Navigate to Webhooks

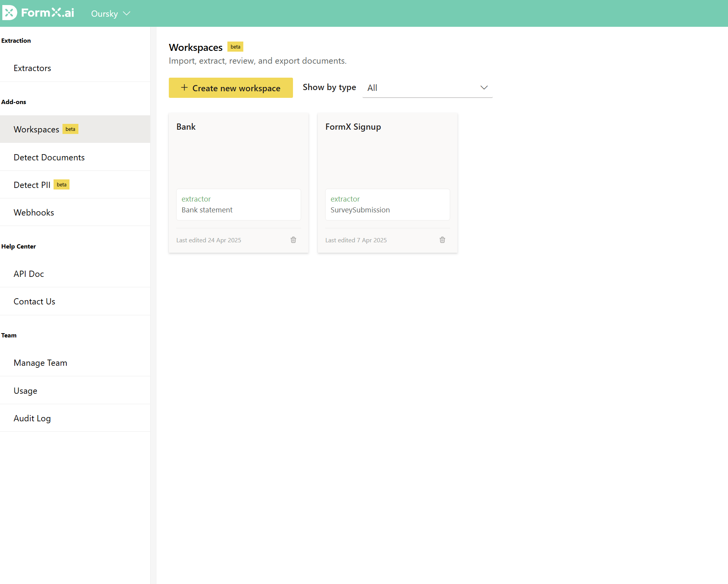coord(75,212)
